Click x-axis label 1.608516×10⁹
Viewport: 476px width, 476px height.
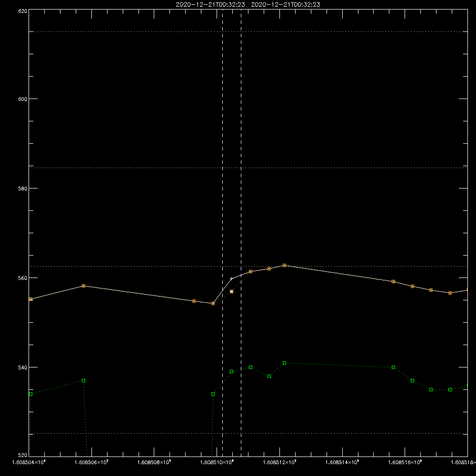tap(405, 462)
